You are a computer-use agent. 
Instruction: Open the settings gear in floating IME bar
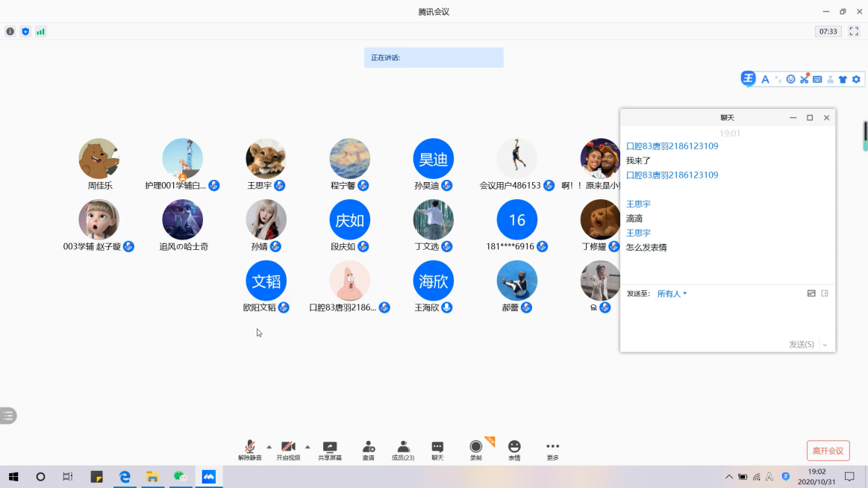coord(856,79)
